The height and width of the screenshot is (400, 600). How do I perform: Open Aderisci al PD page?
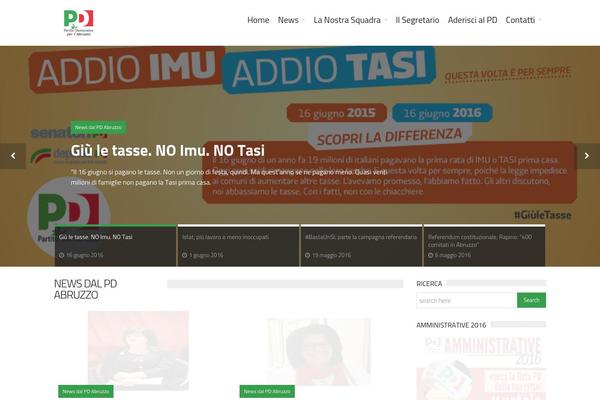pyautogui.click(x=472, y=20)
